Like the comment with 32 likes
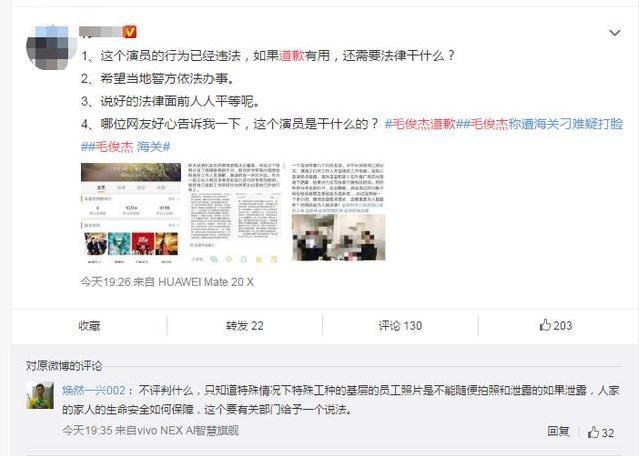This screenshot has height=456, width=639. (601, 432)
